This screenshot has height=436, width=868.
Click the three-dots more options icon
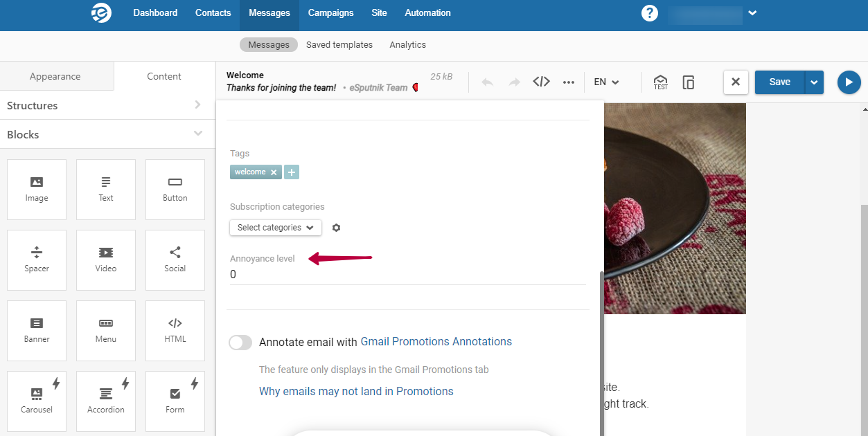point(569,82)
